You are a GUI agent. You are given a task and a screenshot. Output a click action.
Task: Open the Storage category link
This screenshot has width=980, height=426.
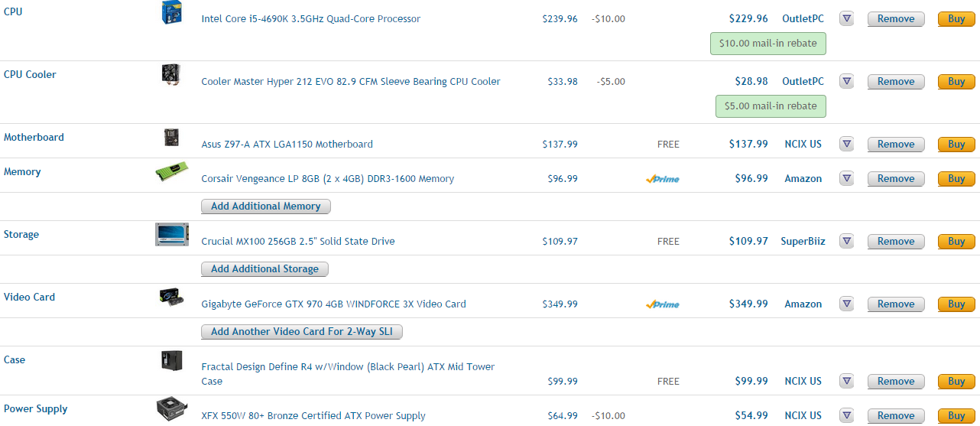click(x=21, y=234)
